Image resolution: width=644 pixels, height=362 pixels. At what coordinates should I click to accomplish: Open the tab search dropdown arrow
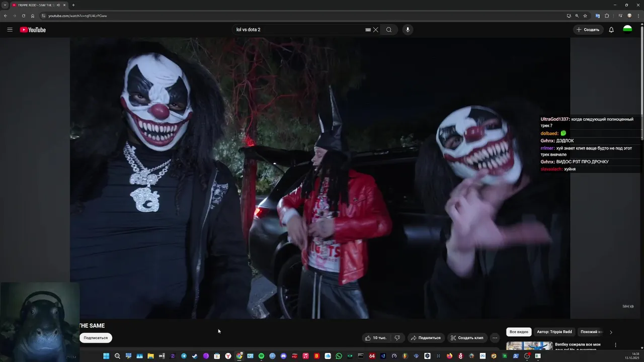[x=5, y=5]
